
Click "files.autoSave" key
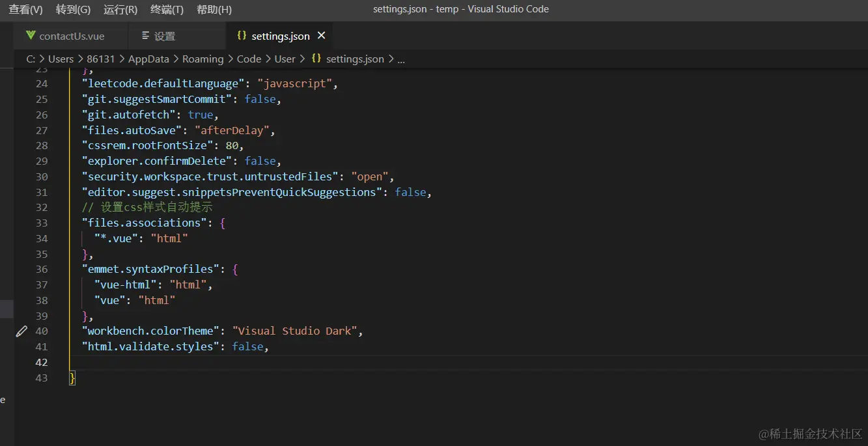pyautogui.click(x=132, y=130)
